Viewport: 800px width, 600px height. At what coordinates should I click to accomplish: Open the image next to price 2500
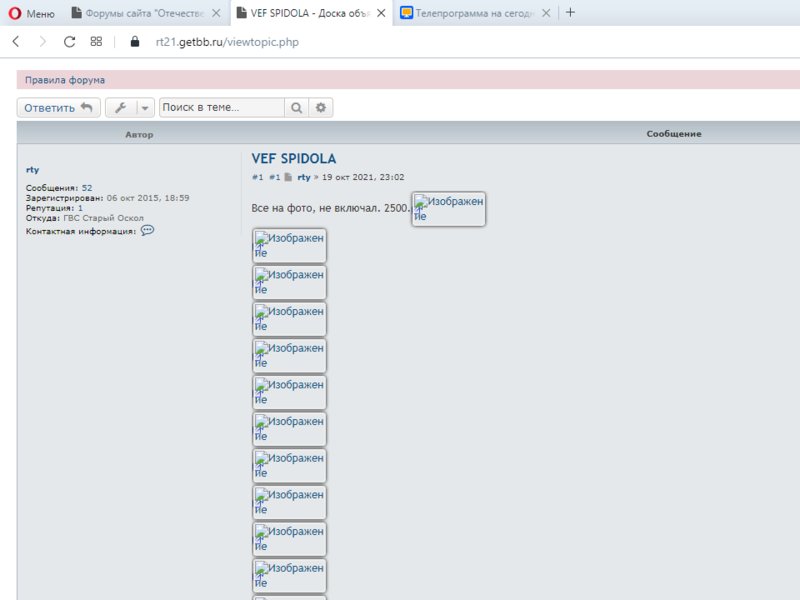point(448,209)
